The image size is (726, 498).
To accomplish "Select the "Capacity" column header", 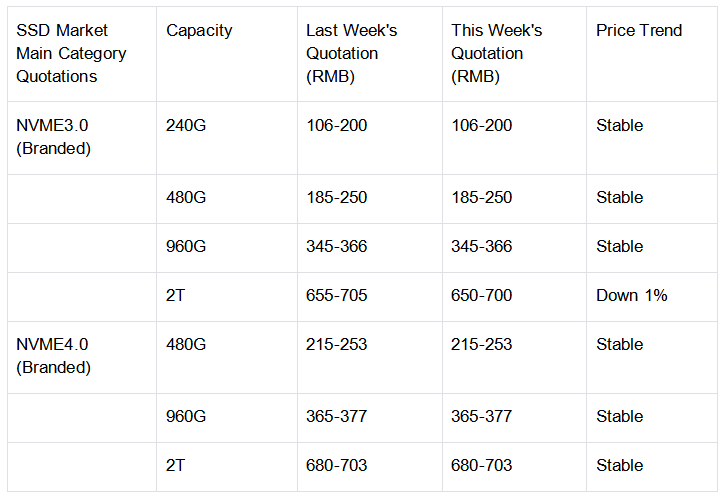I will (x=199, y=31).
